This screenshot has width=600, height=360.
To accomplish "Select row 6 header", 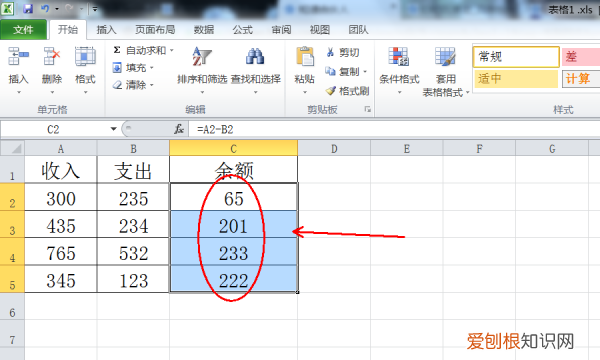I will (x=12, y=307).
